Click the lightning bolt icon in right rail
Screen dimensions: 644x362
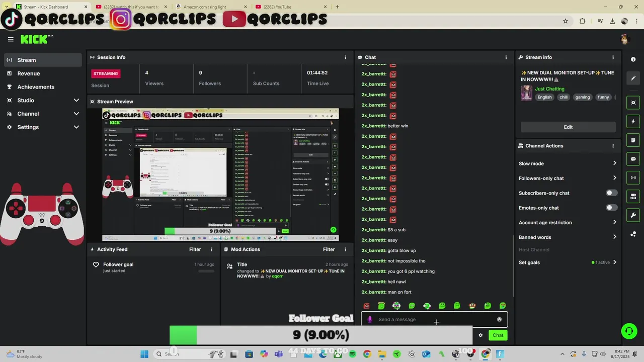(633, 121)
